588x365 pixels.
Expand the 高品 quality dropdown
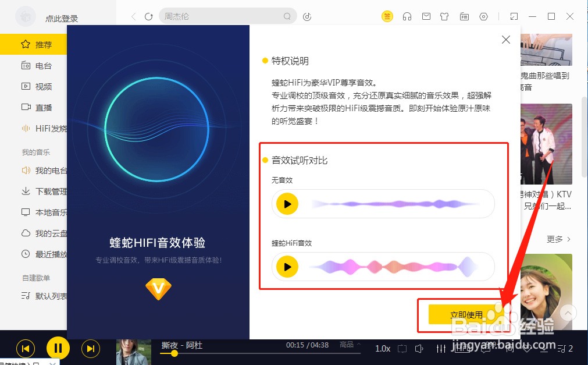tap(350, 345)
